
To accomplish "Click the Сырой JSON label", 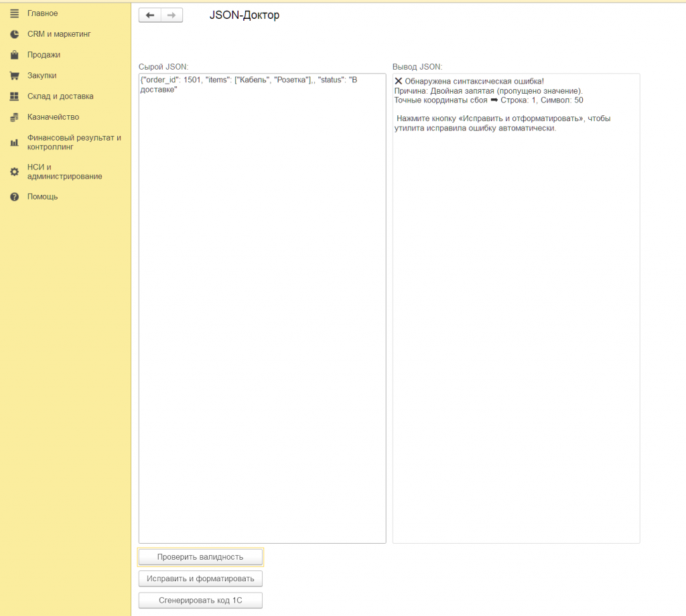I will (163, 67).
